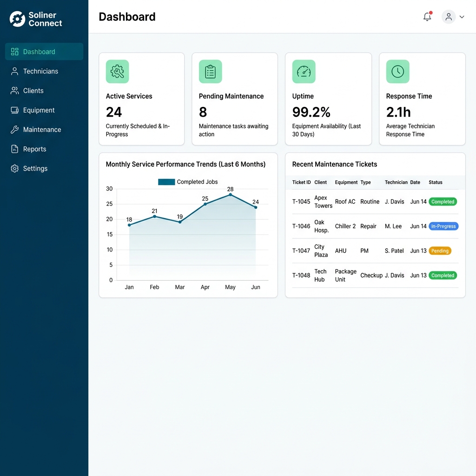The height and width of the screenshot is (476, 476).
Task: Select Maintenance in the sidebar
Action: click(44, 130)
